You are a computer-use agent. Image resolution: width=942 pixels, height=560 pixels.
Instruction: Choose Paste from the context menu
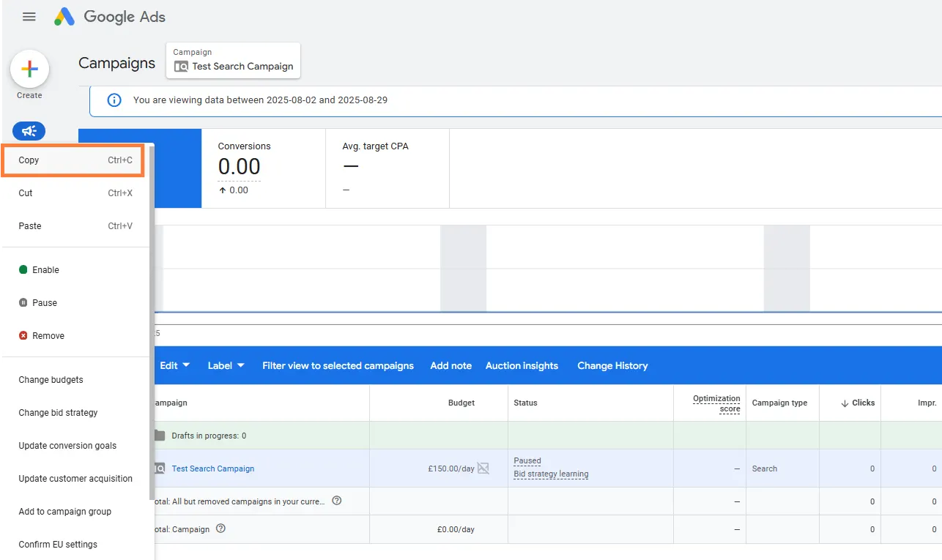[x=75, y=226]
